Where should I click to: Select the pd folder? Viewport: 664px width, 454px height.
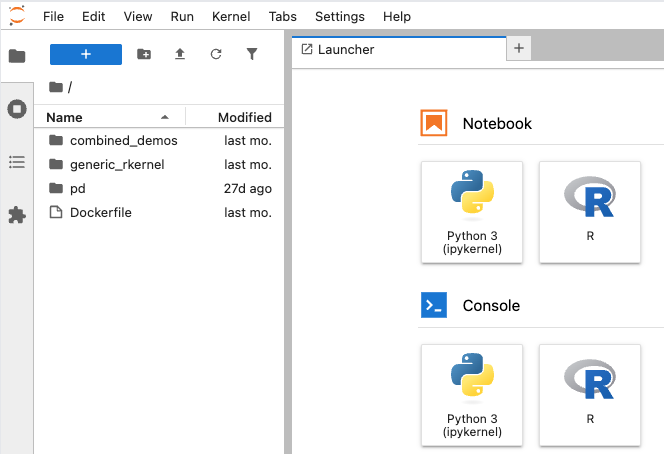coord(159,188)
